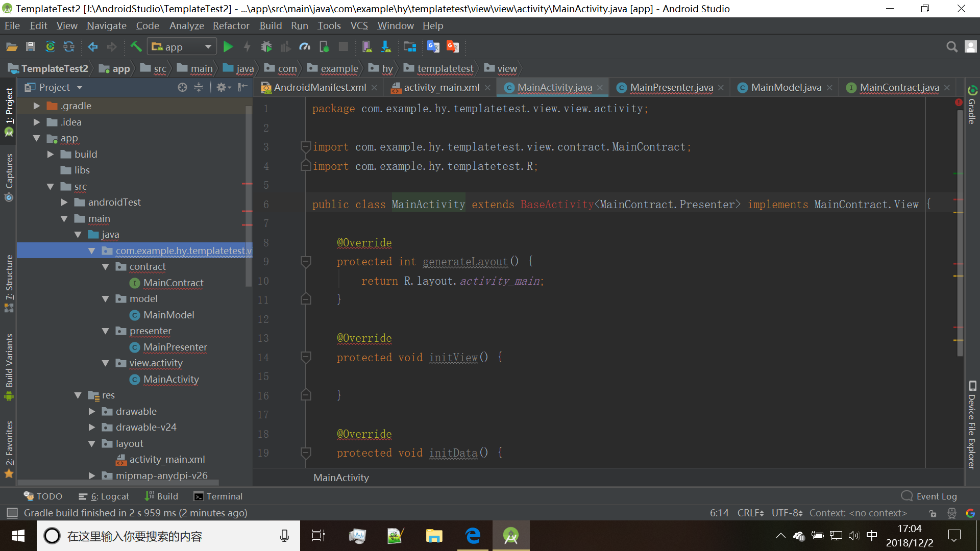Expand the build folder
Viewport: 980px width, 551px height.
51,155
